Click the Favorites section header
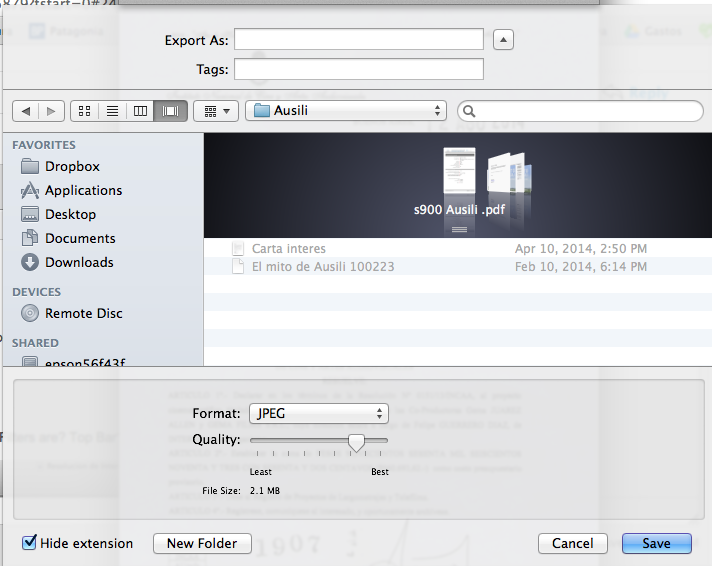The height and width of the screenshot is (566, 712). tap(44, 145)
